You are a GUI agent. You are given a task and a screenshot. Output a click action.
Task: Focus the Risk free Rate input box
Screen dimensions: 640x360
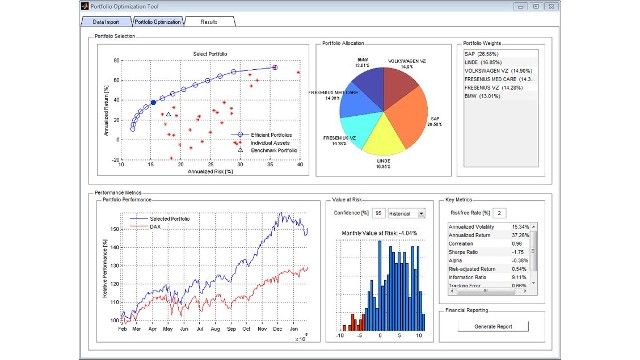click(499, 213)
